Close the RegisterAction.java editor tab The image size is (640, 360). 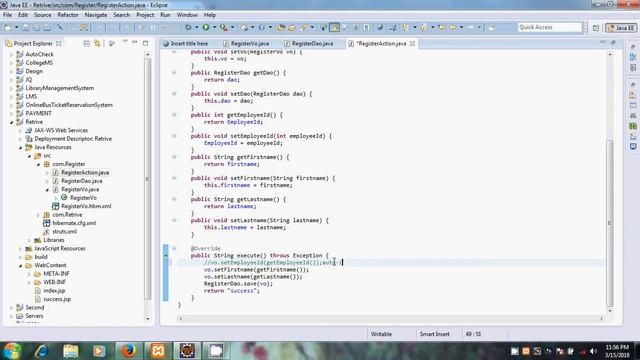click(x=412, y=43)
